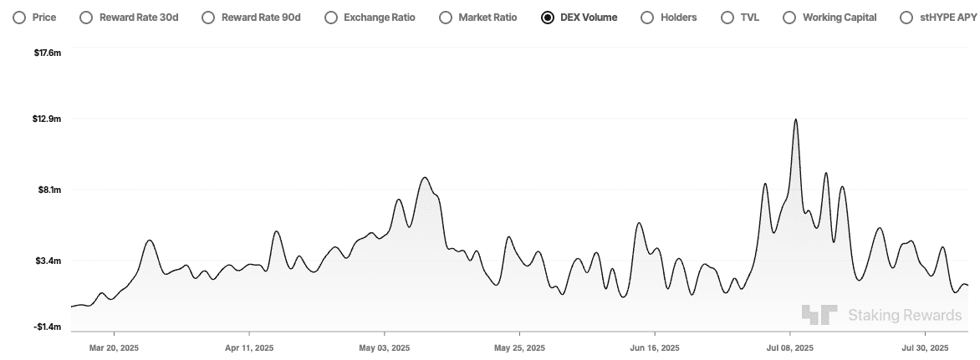Viewport: 980px width, 360px height.
Task: Click the $8.1m y-axis label
Action: click(x=49, y=189)
